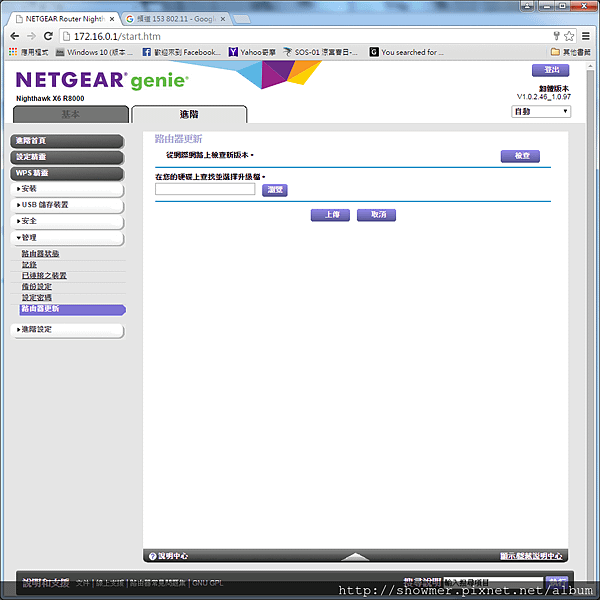Select the 進階 tab
This screenshot has height=600, width=600.
click(189, 114)
